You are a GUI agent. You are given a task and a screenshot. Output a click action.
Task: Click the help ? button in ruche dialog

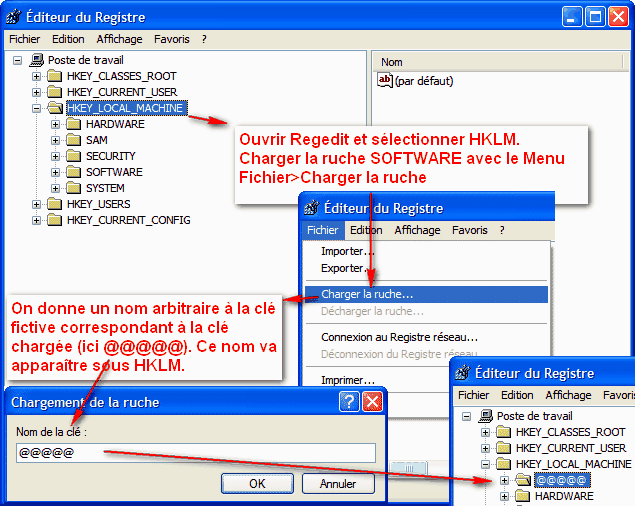(349, 402)
